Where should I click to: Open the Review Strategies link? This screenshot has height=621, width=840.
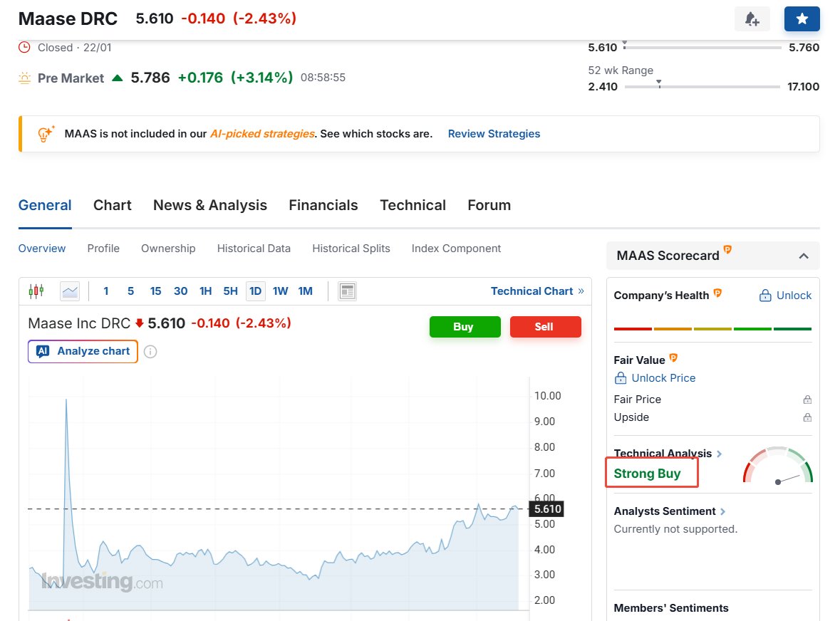[494, 134]
